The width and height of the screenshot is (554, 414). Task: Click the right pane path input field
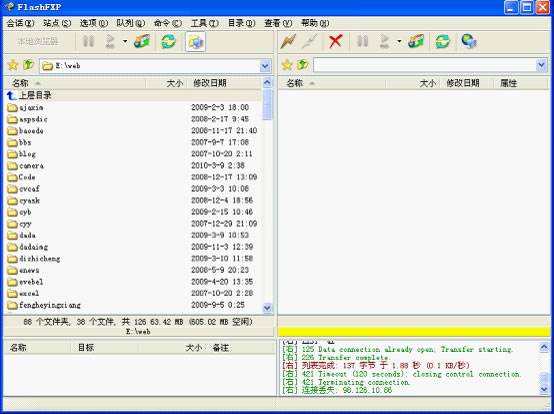click(424, 66)
